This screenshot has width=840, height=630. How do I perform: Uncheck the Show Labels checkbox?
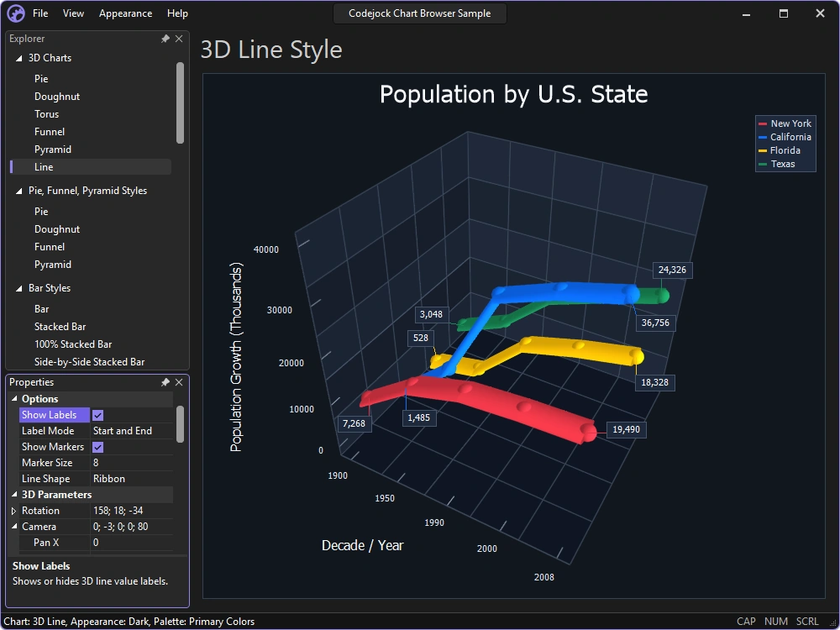point(97,415)
